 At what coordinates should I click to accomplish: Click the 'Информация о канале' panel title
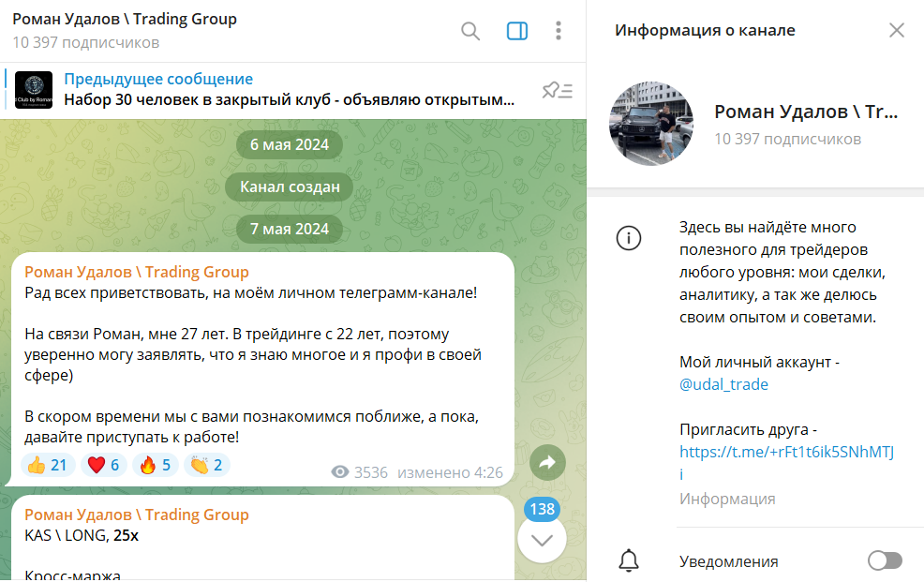pos(705,30)
